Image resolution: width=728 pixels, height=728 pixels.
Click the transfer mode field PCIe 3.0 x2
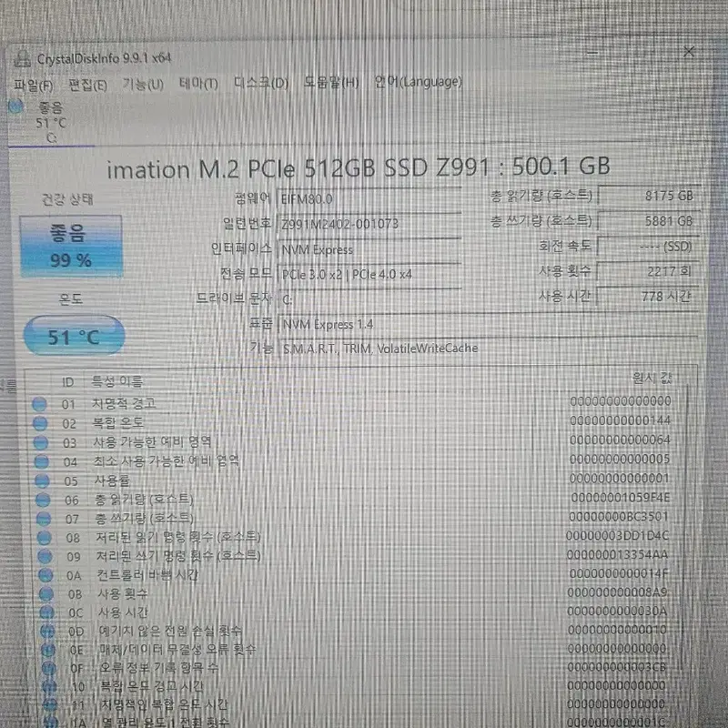(369, 275)
